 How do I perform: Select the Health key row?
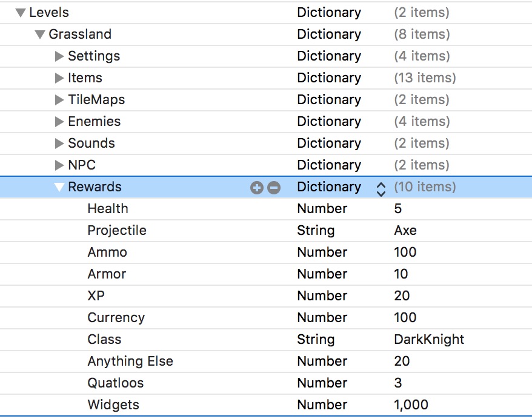108,209
